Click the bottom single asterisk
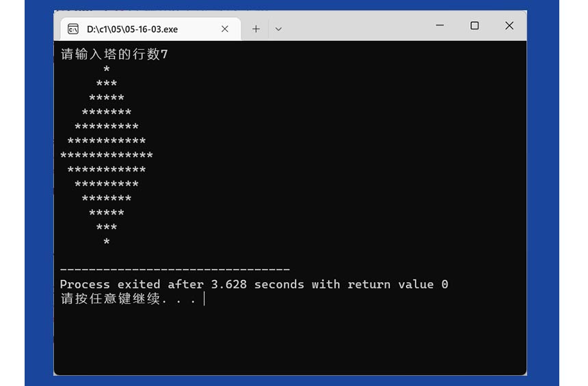The width and height of the screenshot is (588, 386). [107, 242]
